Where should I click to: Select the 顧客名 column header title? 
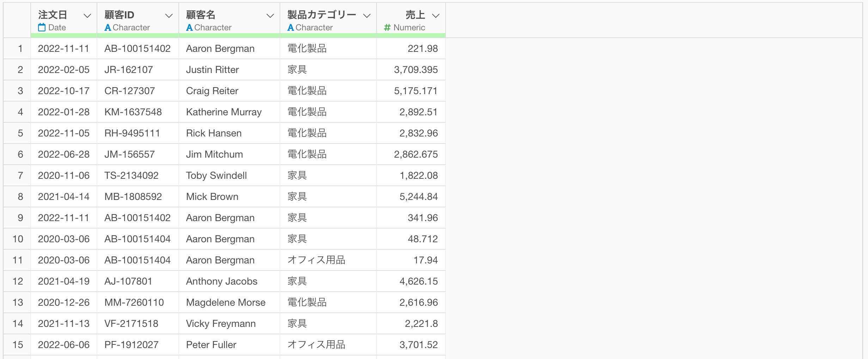coord(201,15)
